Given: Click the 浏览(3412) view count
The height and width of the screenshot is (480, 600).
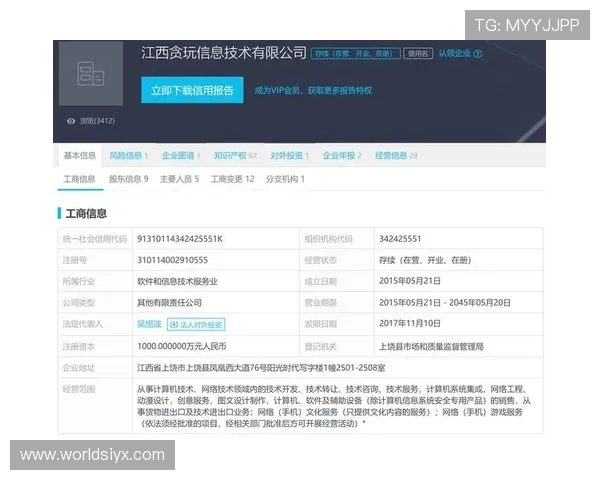Looking at the screenshot, I should [98, 121].
